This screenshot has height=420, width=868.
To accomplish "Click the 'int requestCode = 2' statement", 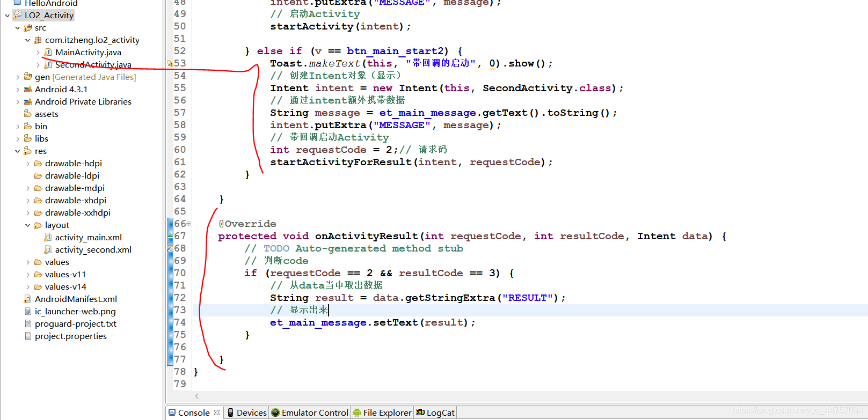I will click(334, 150).
